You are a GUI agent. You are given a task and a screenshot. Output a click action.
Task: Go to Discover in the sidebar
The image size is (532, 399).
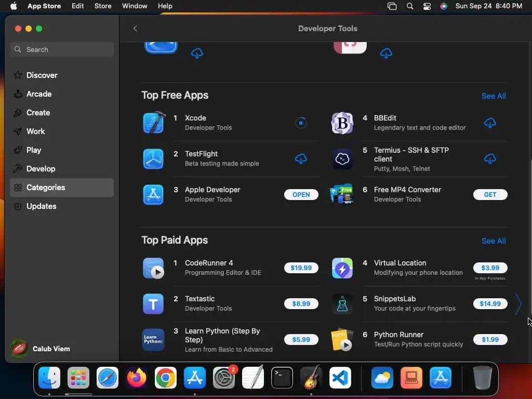tap(62, 75)
